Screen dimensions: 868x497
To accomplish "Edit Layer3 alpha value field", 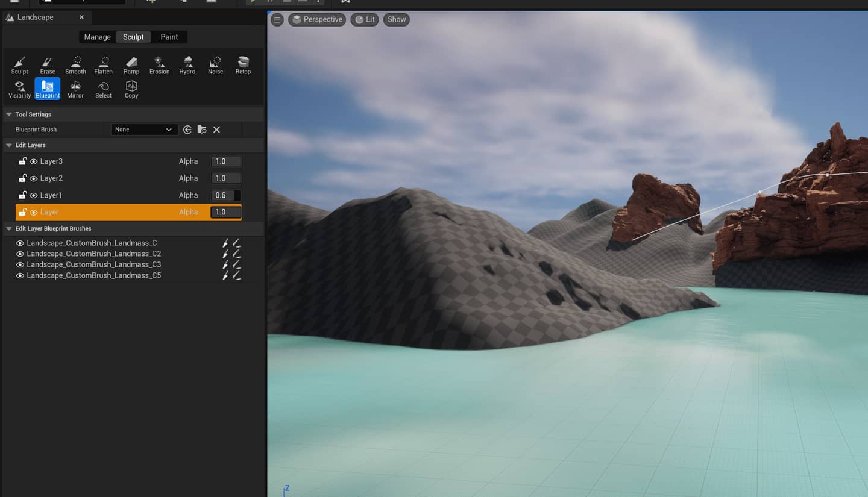I will tap(225, 161).
